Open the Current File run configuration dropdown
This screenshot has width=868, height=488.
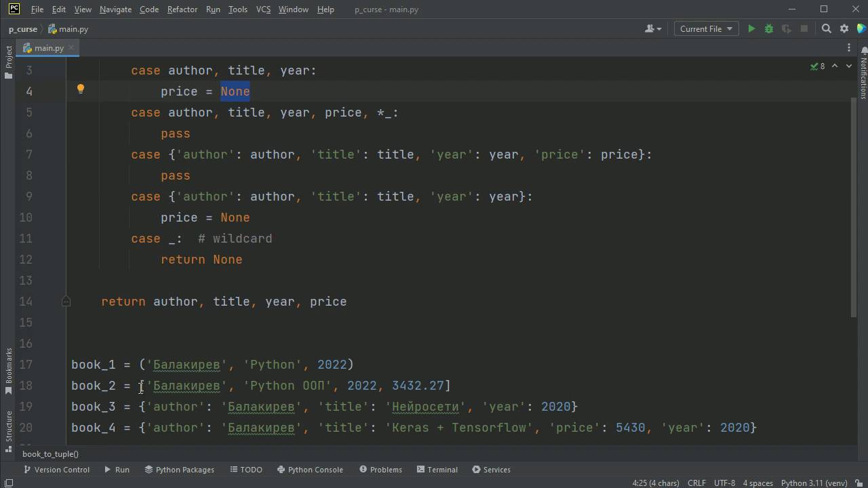tap(706, 28)
